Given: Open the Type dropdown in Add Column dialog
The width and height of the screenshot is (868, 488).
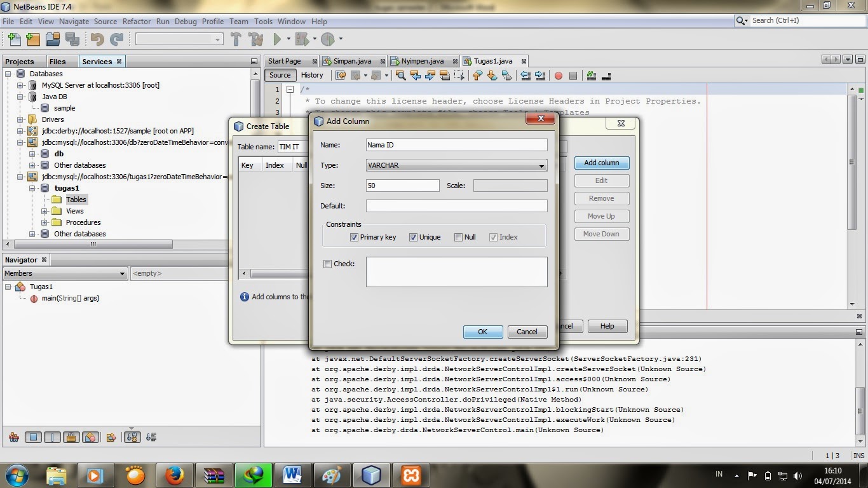Looking at the screenshot, I should [541, 165].
